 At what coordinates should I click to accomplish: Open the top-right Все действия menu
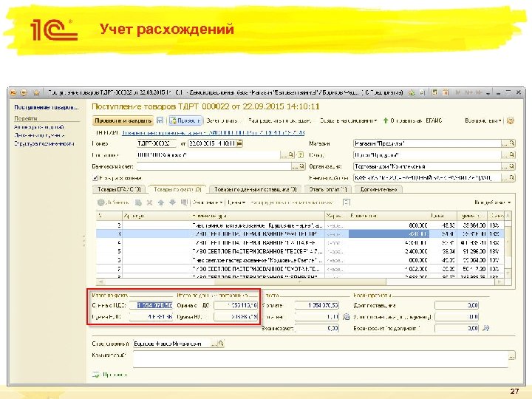tap(483, 120)
